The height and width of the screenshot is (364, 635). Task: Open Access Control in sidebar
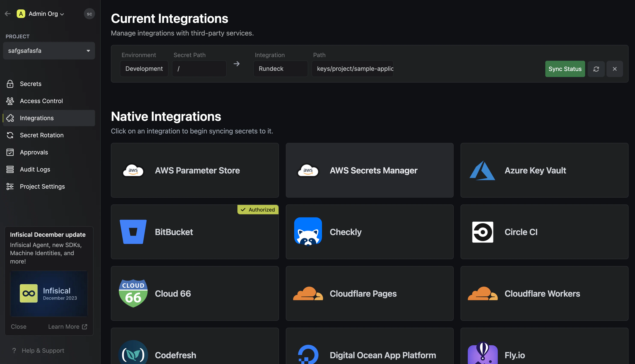point(49,101)
